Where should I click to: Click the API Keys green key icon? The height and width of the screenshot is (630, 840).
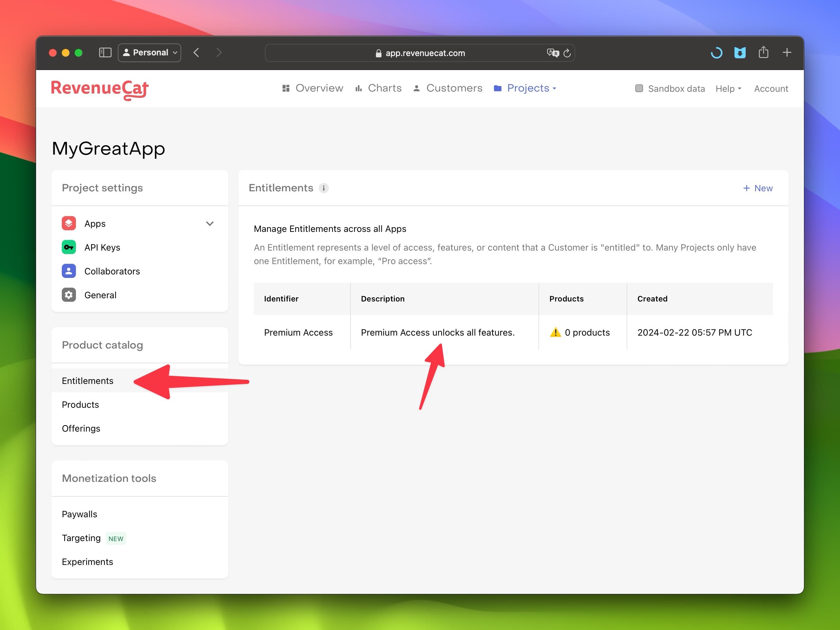coord(69,247)
